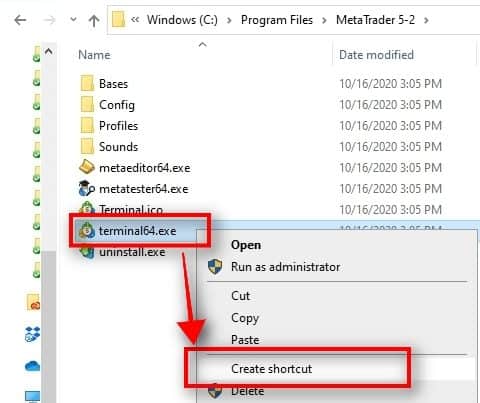
Task: Select the terminal64.exe application icon
Action: tap(87, 230)
